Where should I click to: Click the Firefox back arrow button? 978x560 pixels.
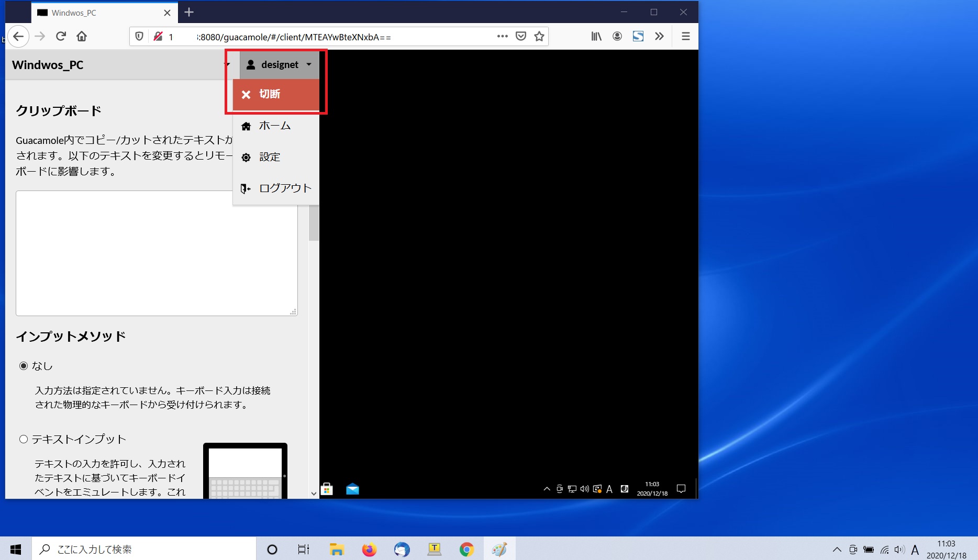pyautogui.click(x=18, y=36)
